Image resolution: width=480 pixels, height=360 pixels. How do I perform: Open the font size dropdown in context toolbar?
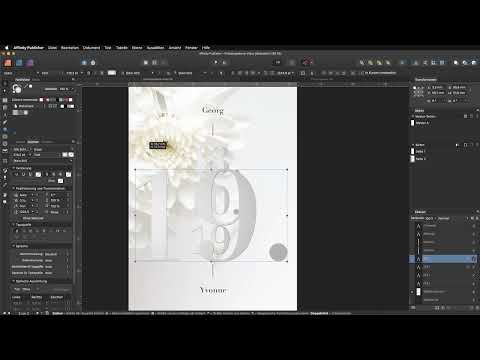[x=82, y=73]
